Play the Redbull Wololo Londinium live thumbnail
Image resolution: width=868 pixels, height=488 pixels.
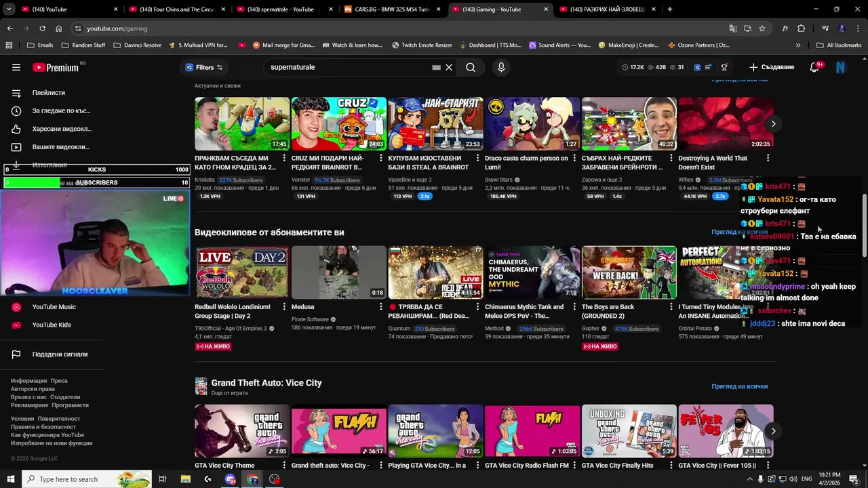pos(242,272)
